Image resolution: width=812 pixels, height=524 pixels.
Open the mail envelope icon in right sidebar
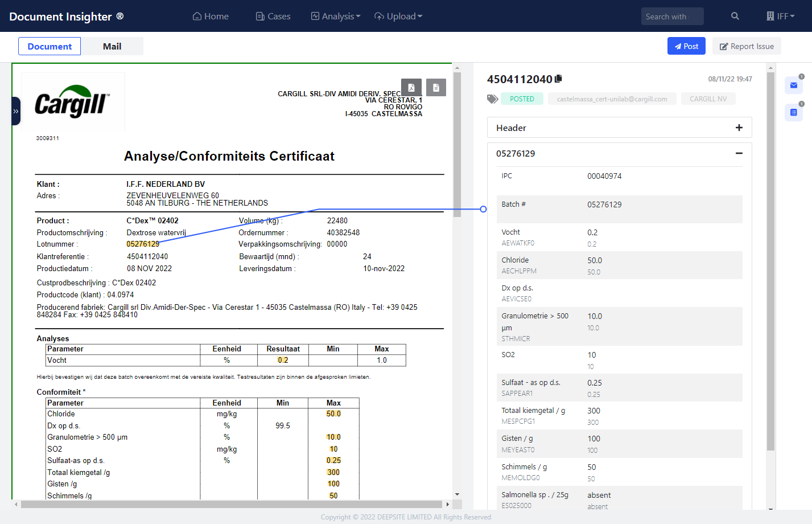point(793,85)
